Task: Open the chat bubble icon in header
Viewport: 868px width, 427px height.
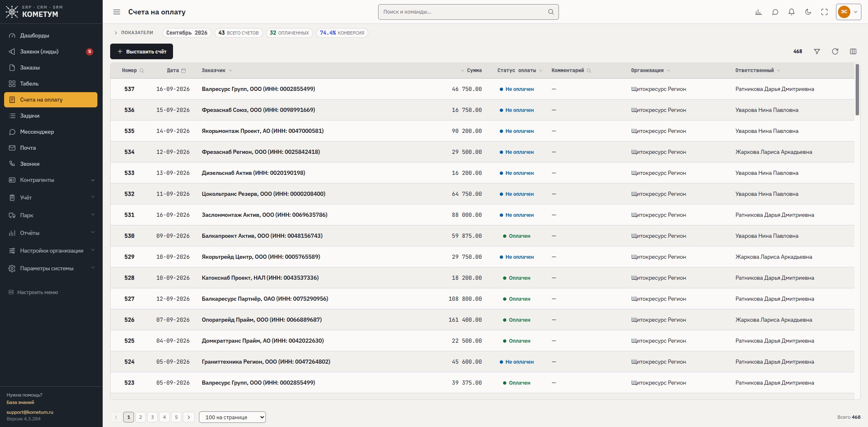Action: (x=775, y=12)
